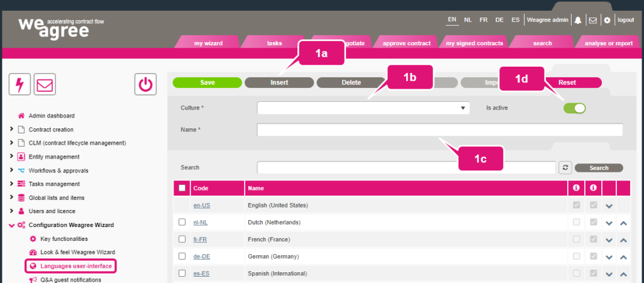This screenshot has height=283, width=644.
Task: Open the my wizard tab
Action: [x=208, y=43]
